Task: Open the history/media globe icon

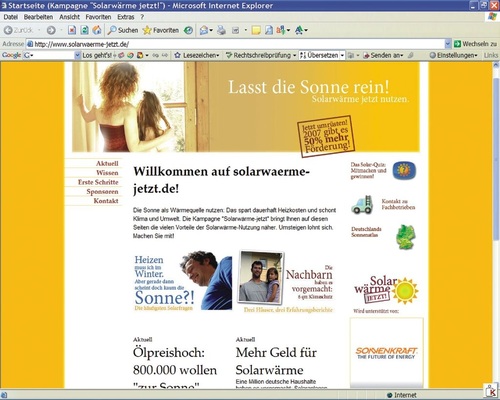Action: point(188,30)
